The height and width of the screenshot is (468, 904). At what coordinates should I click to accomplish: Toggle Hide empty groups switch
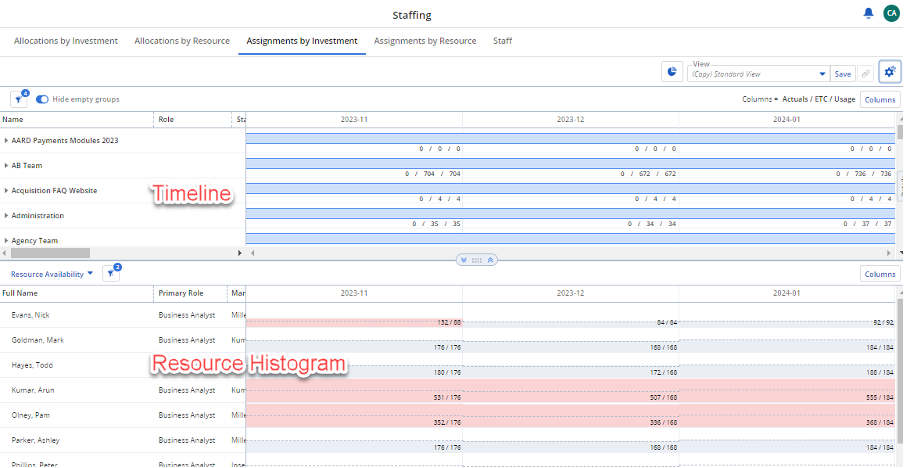tap(42, 99)
